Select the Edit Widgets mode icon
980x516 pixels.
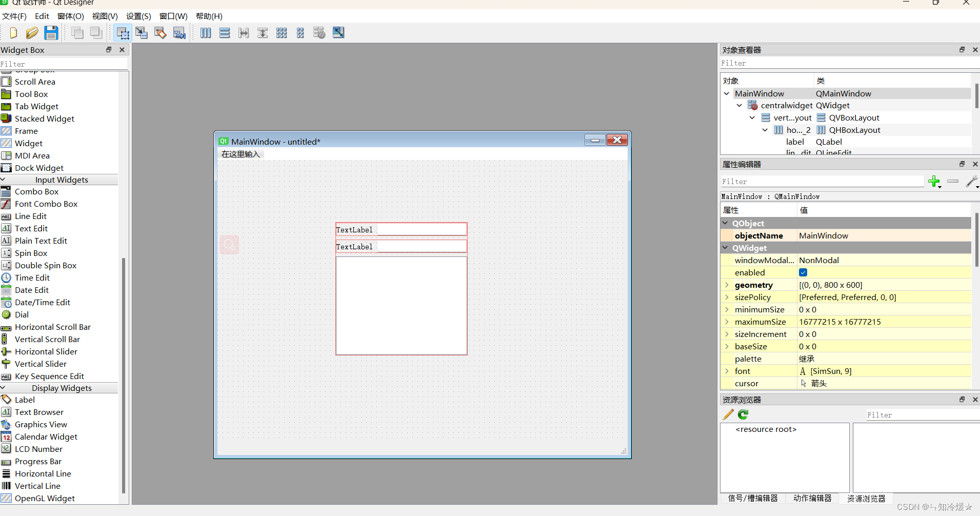(x=123, y=33)
